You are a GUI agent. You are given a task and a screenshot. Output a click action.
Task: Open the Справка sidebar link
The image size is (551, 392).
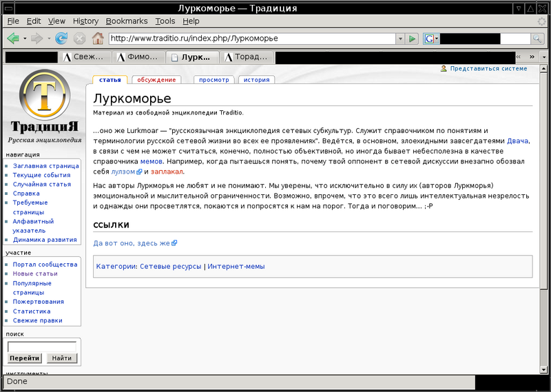click(x=26, y=193)
